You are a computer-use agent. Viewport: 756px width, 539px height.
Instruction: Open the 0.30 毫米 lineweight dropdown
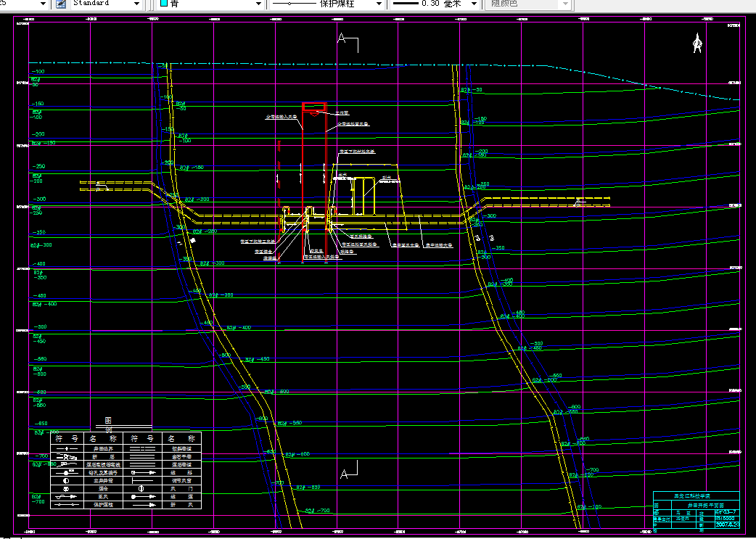474,4
